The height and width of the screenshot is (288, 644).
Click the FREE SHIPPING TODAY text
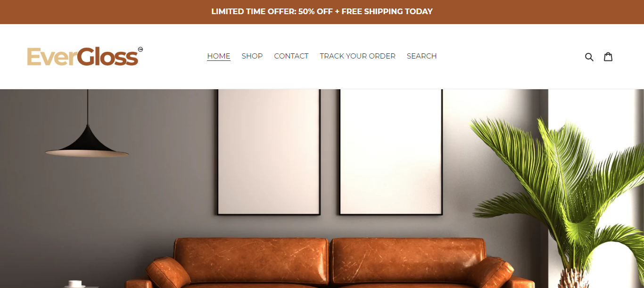pyautogui.click(x=387, y=12)
